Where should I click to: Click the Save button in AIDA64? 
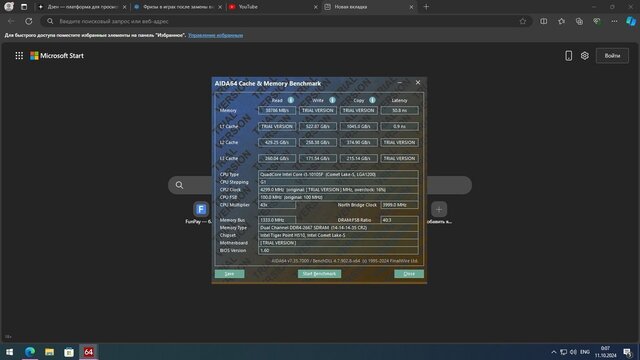click(229, 273)
